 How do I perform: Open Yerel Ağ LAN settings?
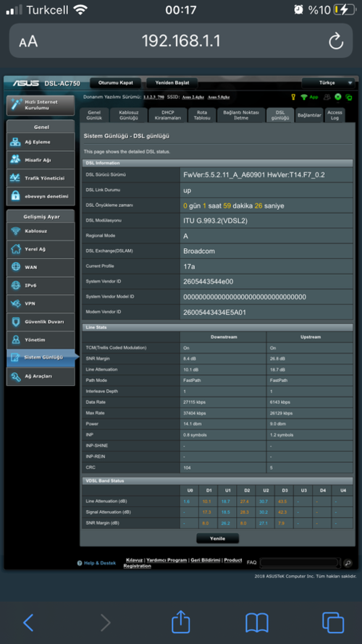41,249
